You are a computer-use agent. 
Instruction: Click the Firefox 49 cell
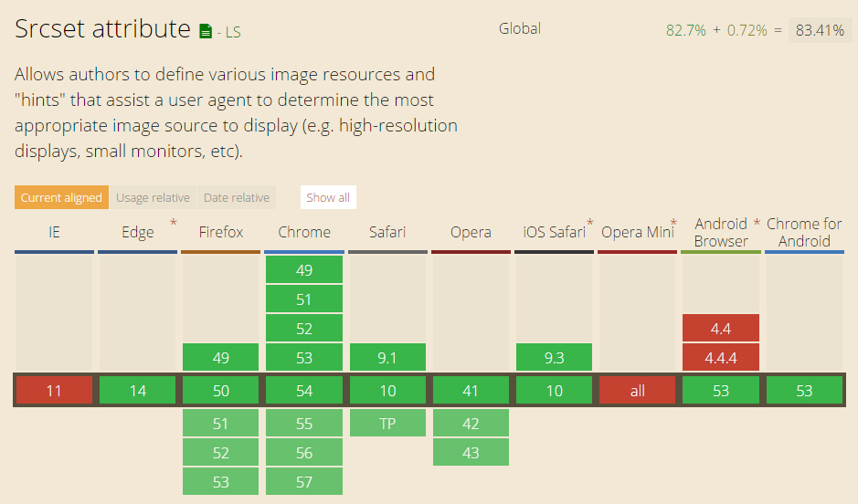point(221,358)
